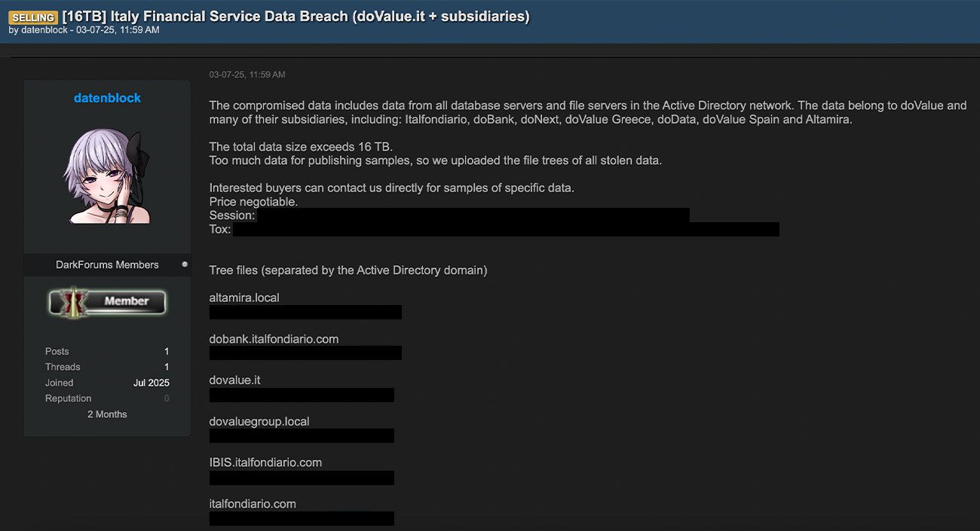The width and height of the screenshot is (980, 531).
Task: Open the redacted link under IBIS.italfondiario.com
Action: pos(302,478)
